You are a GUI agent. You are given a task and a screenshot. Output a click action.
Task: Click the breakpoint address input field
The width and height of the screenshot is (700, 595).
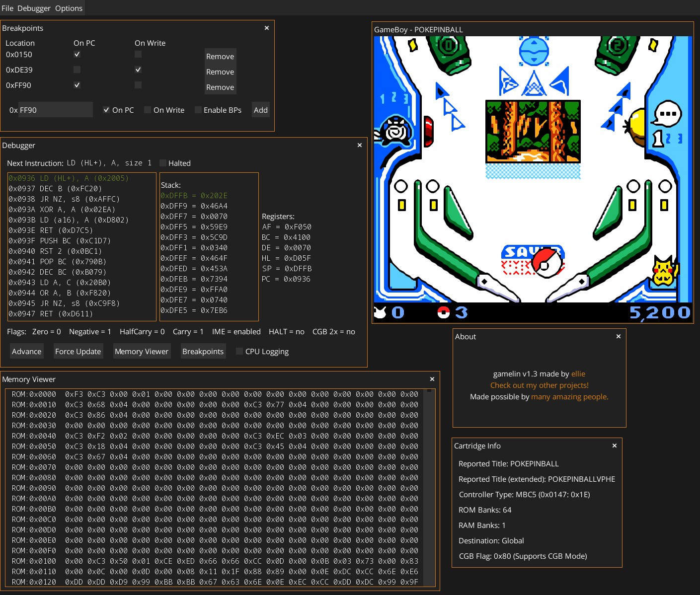56,110
